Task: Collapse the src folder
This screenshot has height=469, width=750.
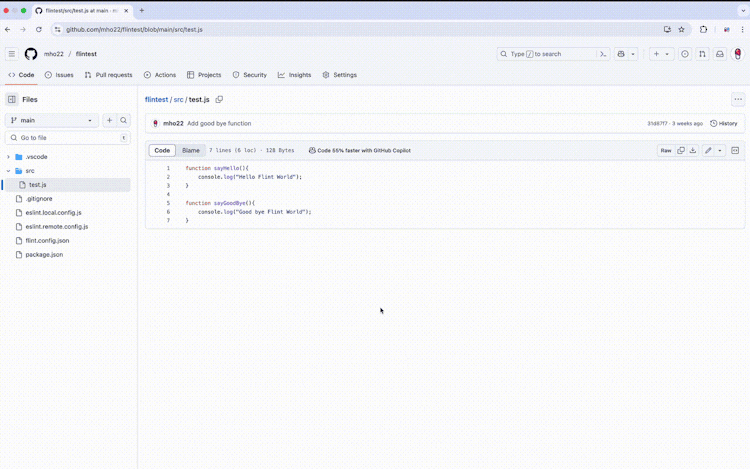Action: coord(9,171)
